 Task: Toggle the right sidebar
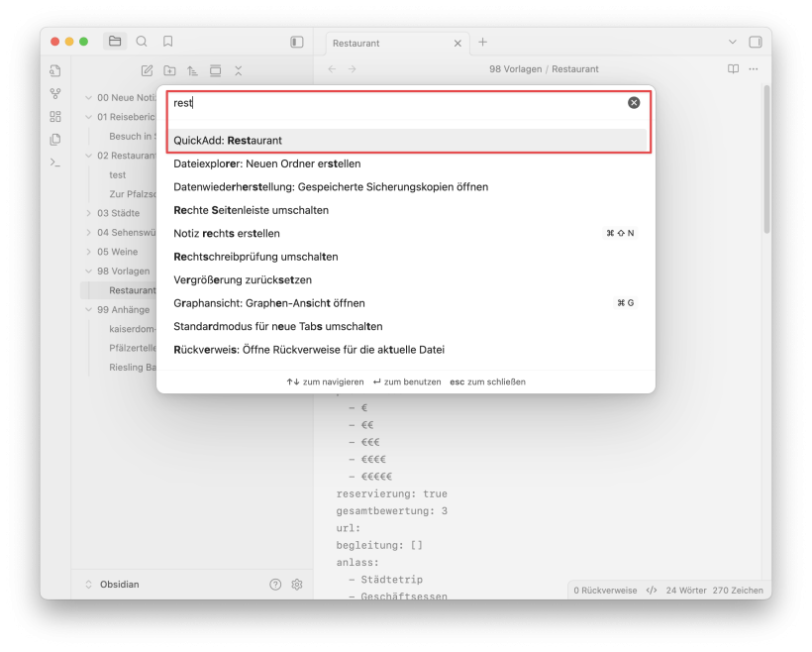tap(756, 43)
